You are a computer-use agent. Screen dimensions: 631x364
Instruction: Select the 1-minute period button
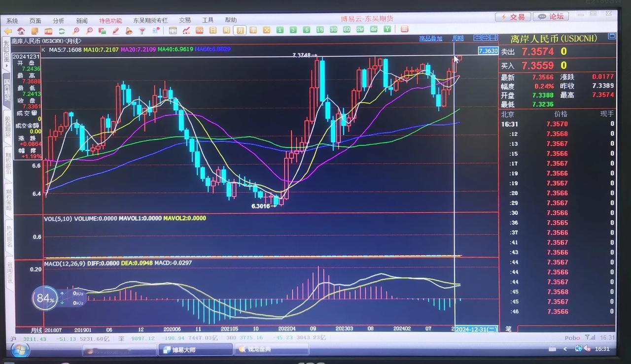(280, 30)
